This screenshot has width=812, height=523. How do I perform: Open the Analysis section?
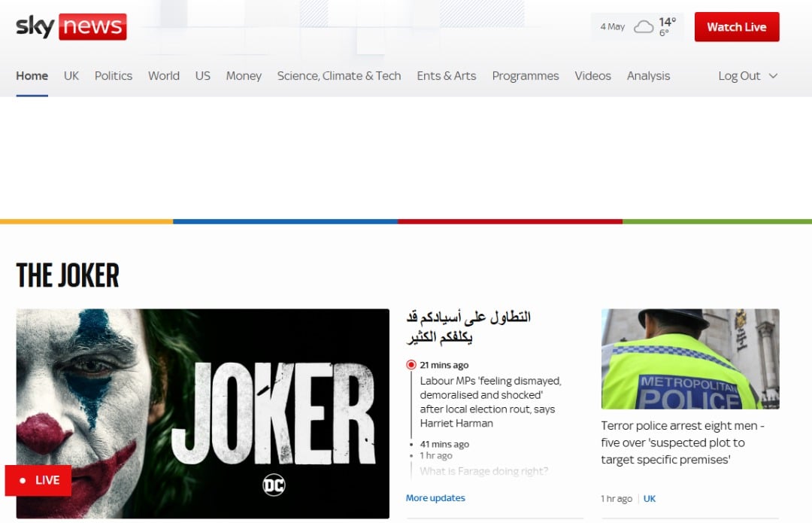tap(648, 76)
